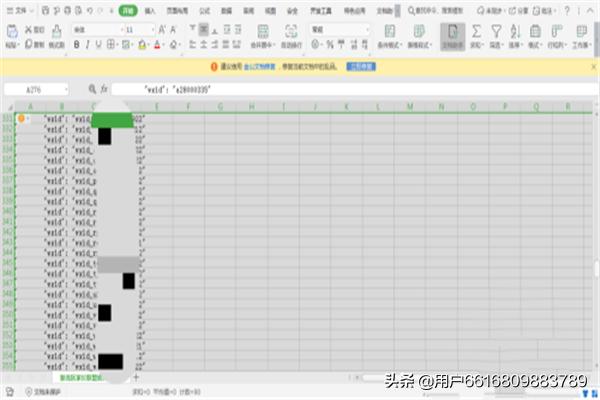600x400 pixels.
Task: Click the Decrease font size icon
Action: point(173,29)
